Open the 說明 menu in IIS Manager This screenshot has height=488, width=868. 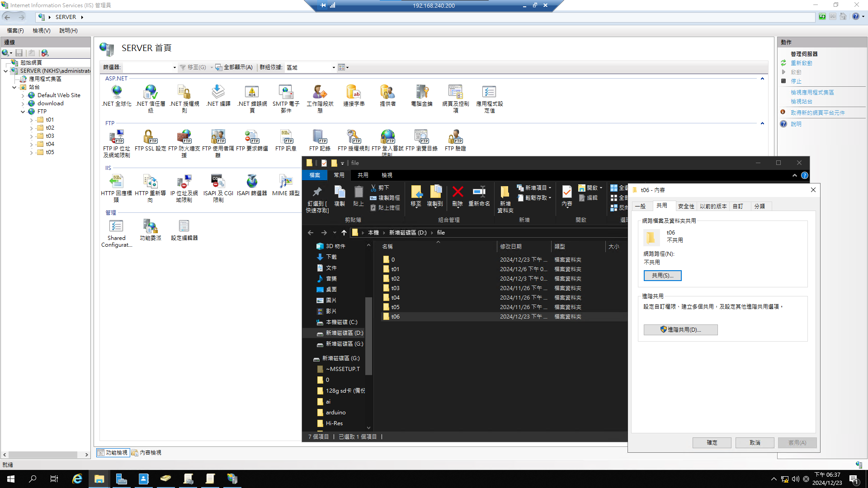tap(68, 30)
